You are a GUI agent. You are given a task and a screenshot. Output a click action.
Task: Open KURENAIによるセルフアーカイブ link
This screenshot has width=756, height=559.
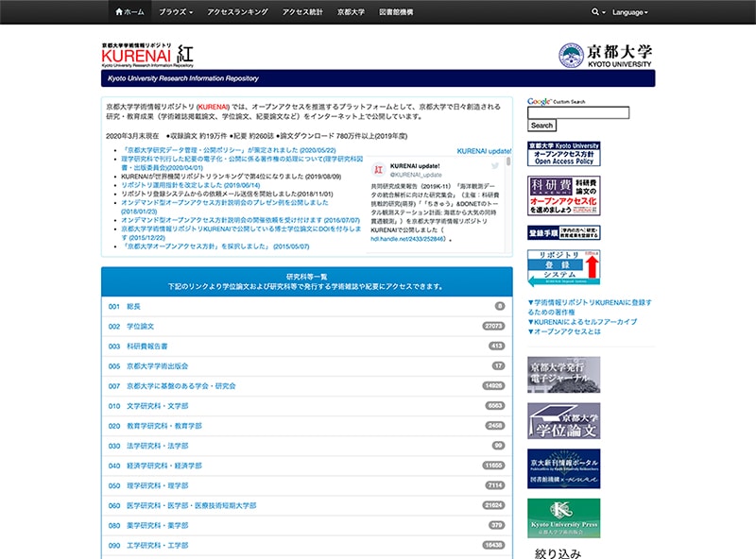[x=582, y=322]
